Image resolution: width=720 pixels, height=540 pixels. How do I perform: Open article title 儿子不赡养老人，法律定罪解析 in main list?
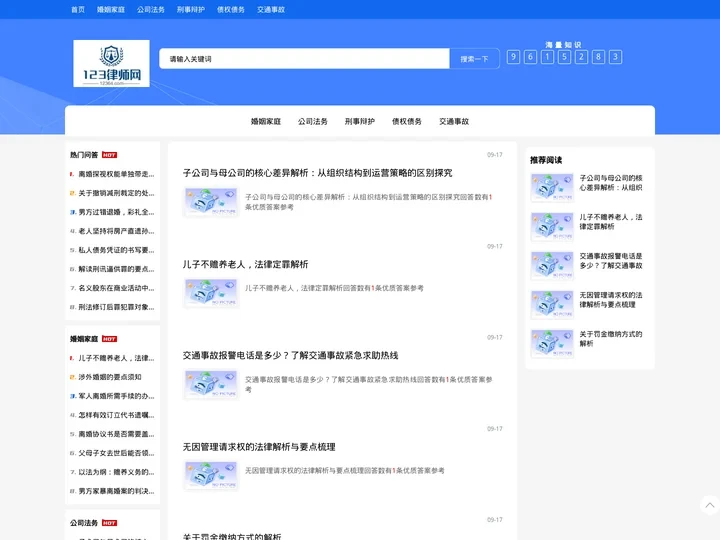pyautogui.click(x=245, y=264)
